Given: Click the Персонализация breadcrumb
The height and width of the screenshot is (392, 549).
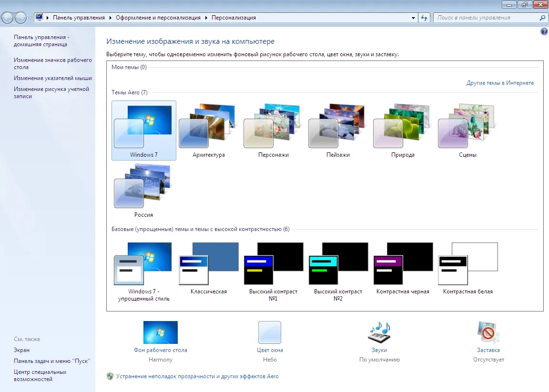Looking at the screenshot, I should pos(234,18).
